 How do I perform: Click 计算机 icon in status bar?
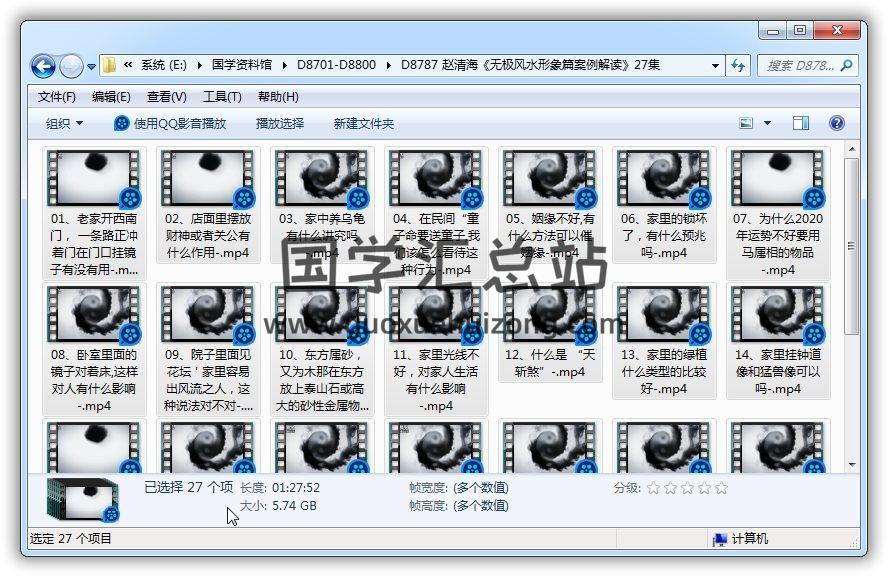click(x=720, y=540)
